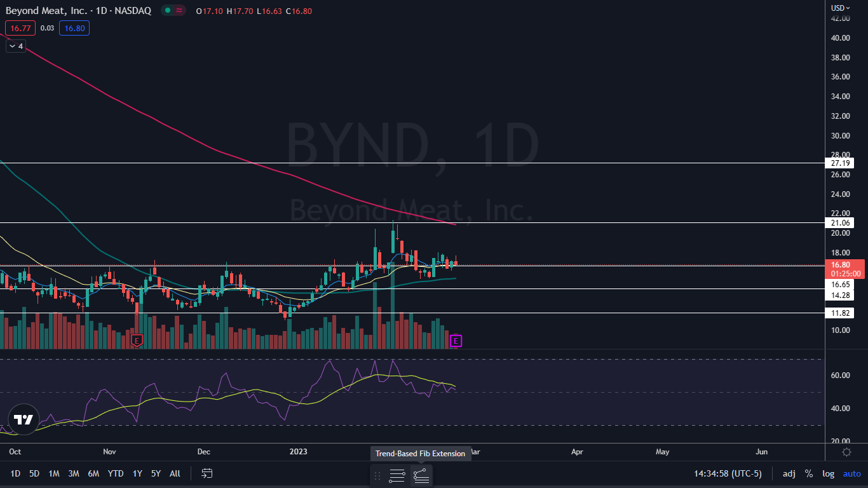Click the red data-delay indicator icon
Screen dimensions: 868x488
pyautogui.click(x=179, y=11)
